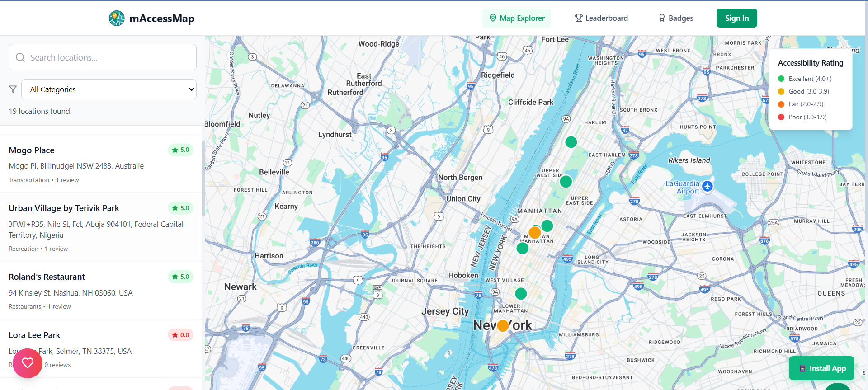Click 'Recreation • 1 review' text
This screenshot has width=868, height=390.
point(38,249)
